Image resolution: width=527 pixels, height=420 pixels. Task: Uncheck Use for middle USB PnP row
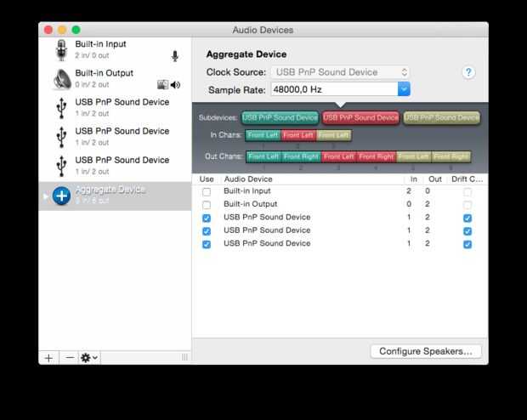click(207, 231)
